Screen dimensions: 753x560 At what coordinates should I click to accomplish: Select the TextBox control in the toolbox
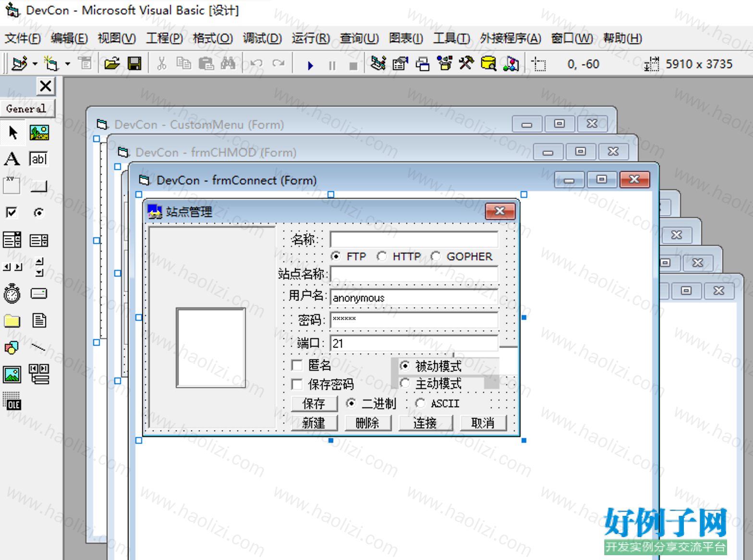38,159
